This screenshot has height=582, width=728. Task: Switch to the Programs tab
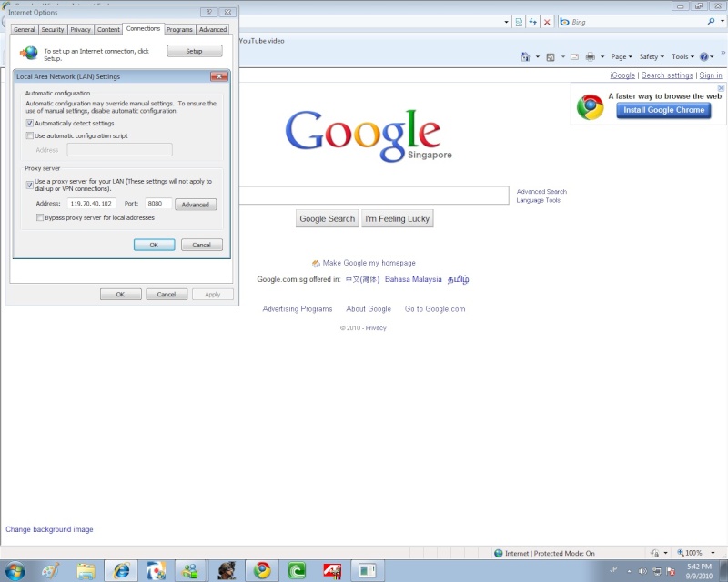[x=179, y=29]
